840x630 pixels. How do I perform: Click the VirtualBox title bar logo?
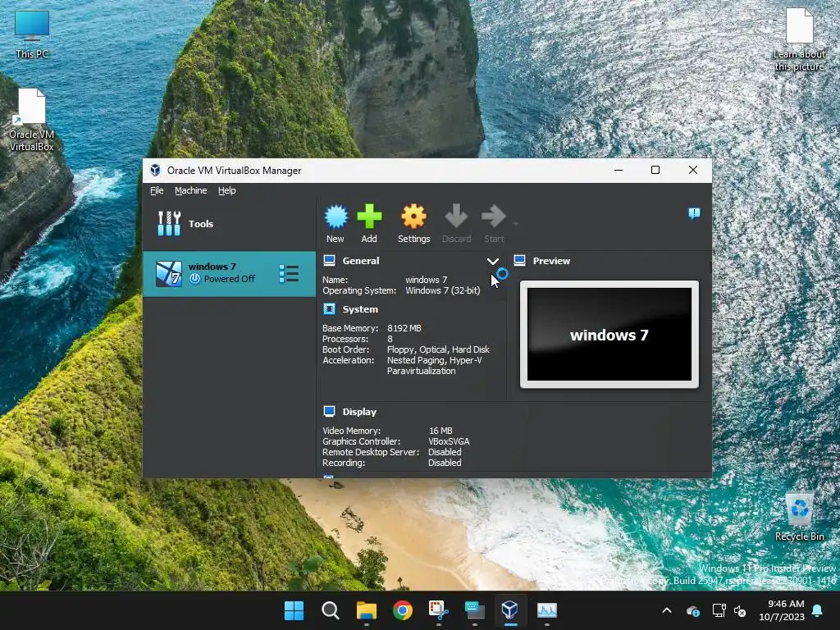click(155, 171)
